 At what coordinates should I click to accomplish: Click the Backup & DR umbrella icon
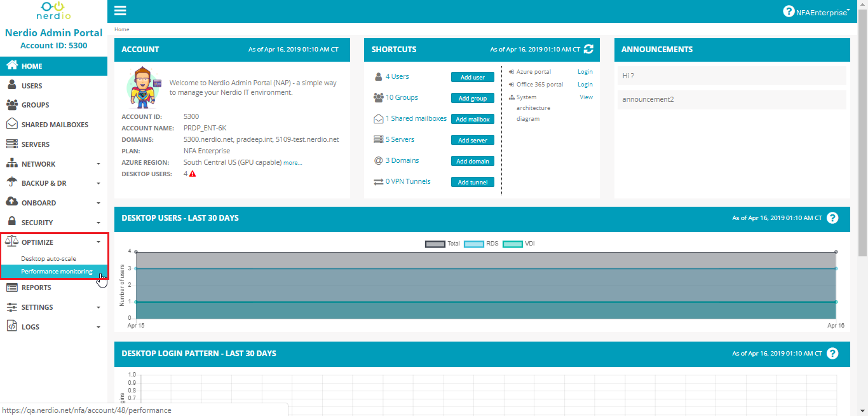tap(11, 183)
